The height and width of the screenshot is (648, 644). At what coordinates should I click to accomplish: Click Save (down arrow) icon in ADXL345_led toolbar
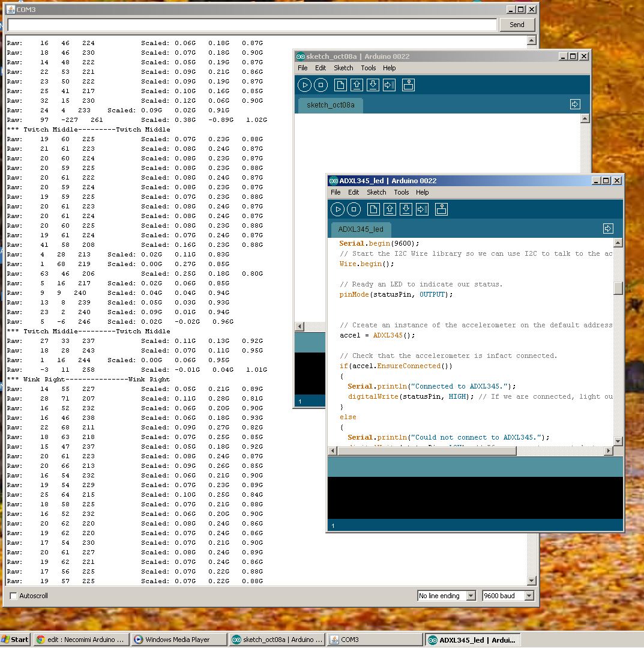(x=406, y=210)
